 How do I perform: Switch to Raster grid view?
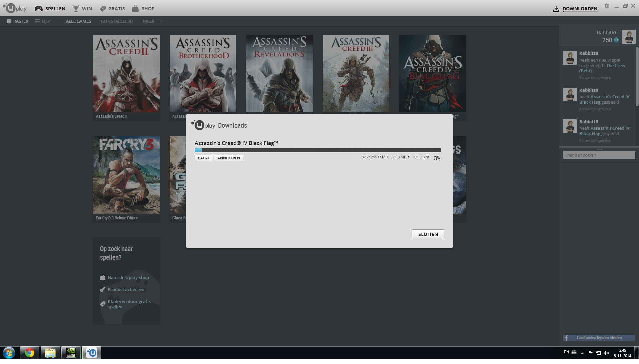[17, 21]
